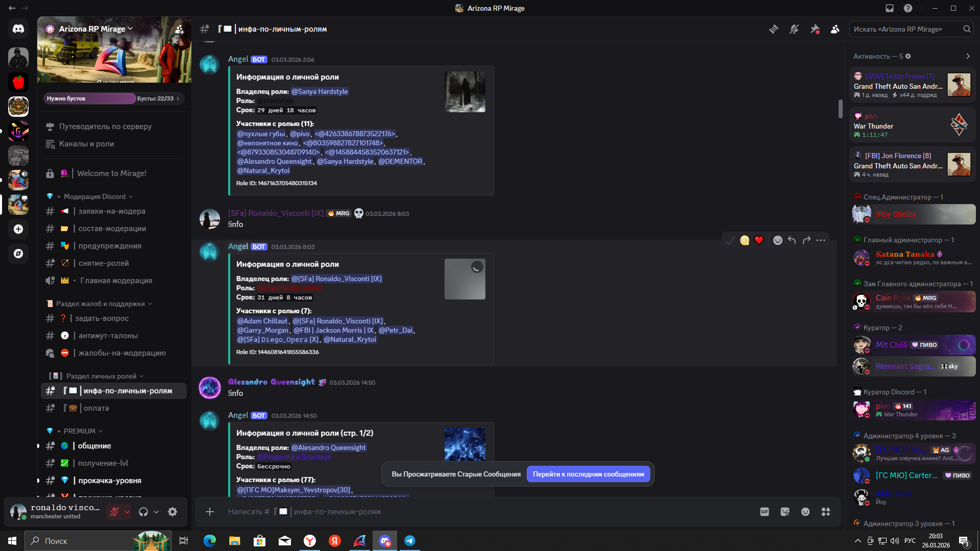This screenshot has width=980, height=551.
Task: Click Перейти к последним сообщениям button
Action: 588,474
